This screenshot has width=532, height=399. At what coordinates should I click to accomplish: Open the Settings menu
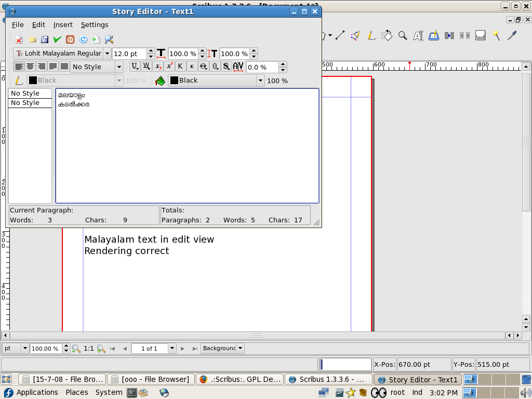click(95, 24)
